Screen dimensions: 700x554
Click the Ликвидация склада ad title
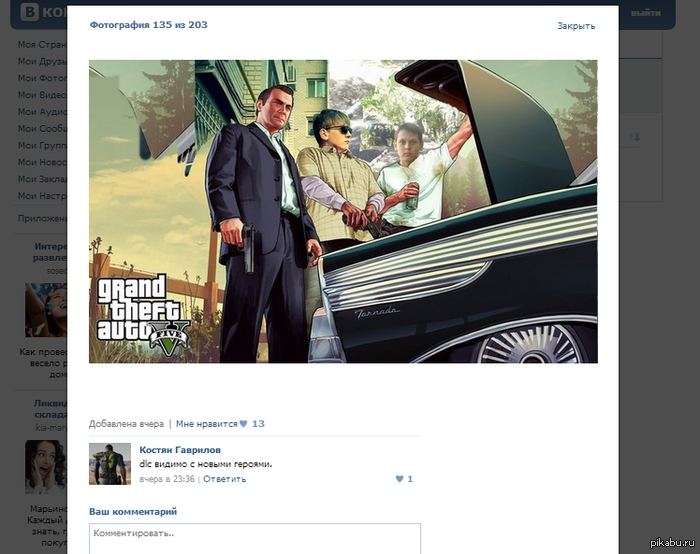[x=50, y=409]
